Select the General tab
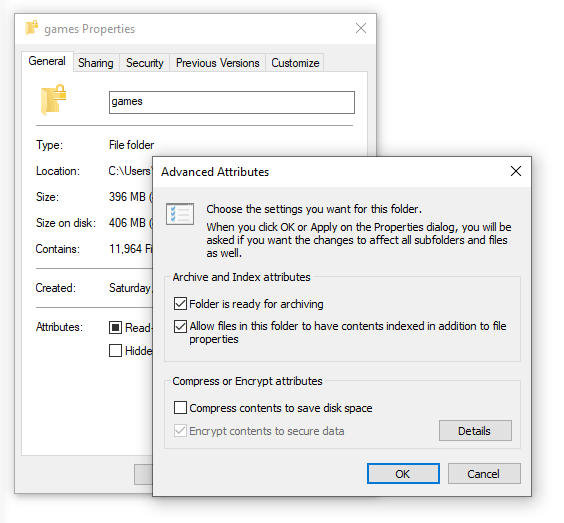 (47, 61)
